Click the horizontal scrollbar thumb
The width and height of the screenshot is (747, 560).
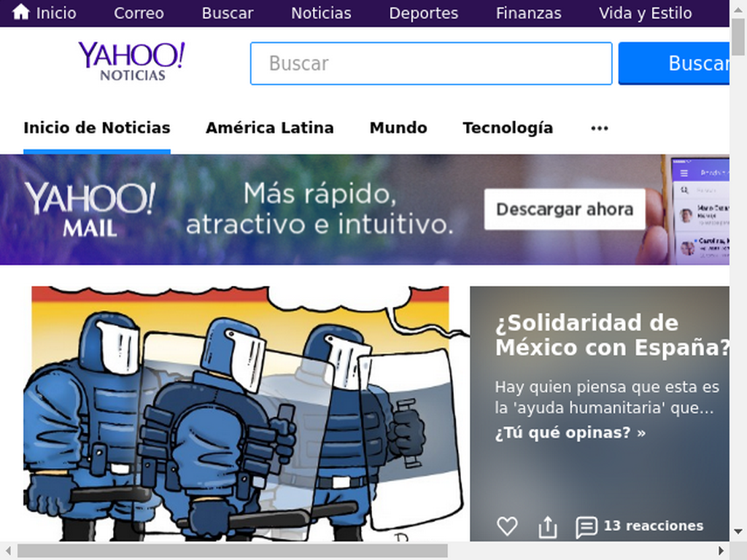tap(233, 551)
